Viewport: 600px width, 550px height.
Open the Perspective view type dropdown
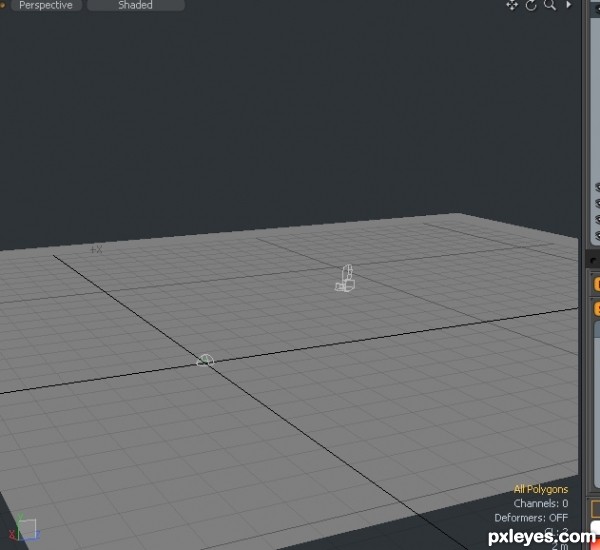pyautogui.click(x=46, y=5)
